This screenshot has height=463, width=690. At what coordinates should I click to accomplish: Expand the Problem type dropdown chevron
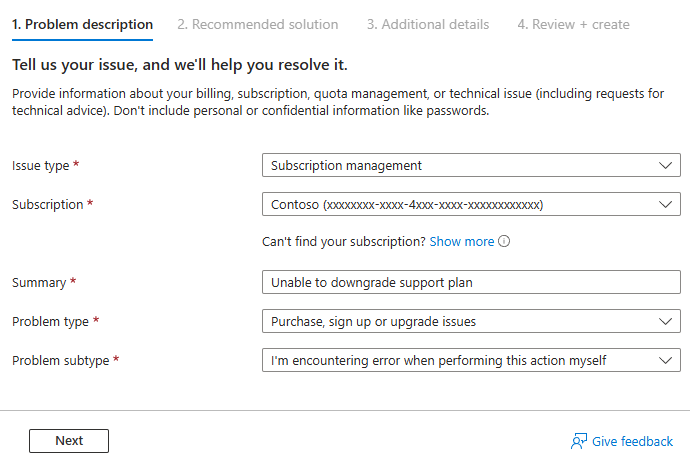[x=667, y=321]
